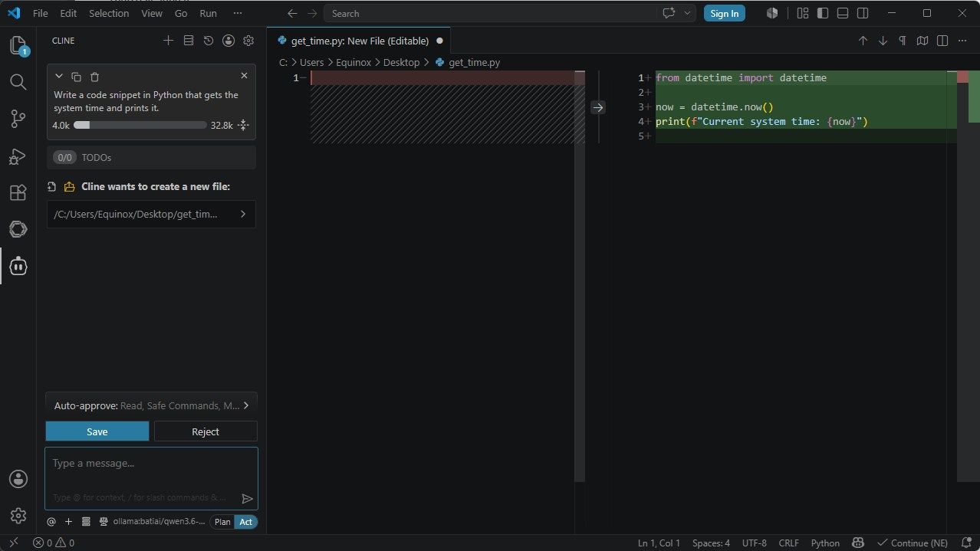Toggle the secondary side bar

click(863, 13)
